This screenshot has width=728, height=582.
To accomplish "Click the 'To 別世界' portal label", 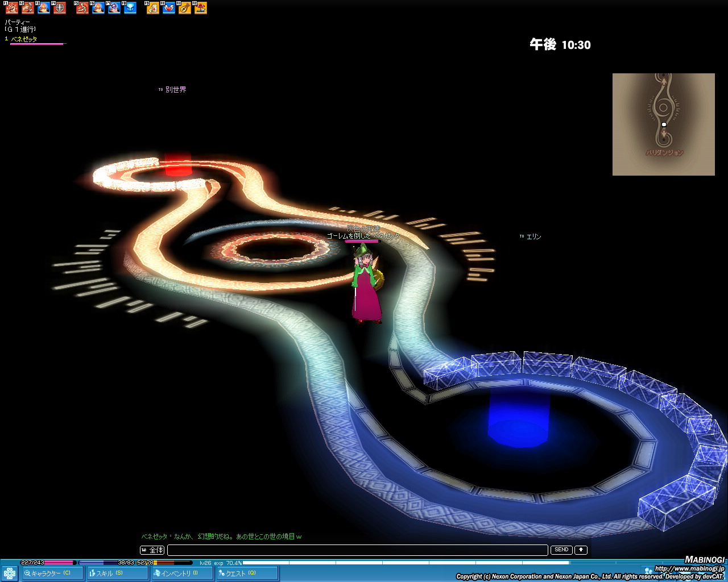I will 172,89.
